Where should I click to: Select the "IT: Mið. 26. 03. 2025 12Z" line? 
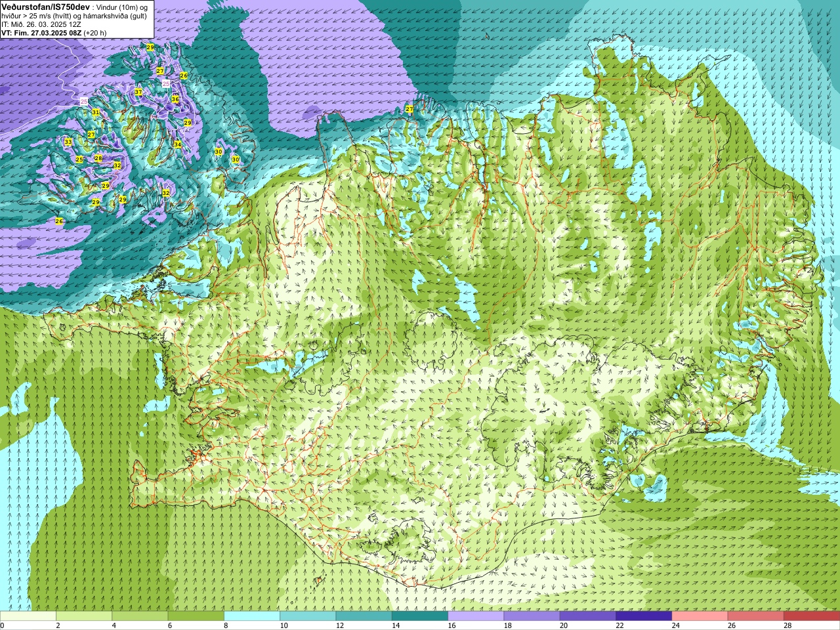(x=41, y=24)
